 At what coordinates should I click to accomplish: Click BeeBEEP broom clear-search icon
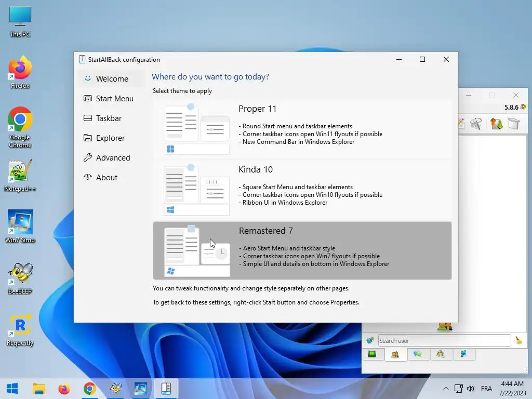pos(519,340)
